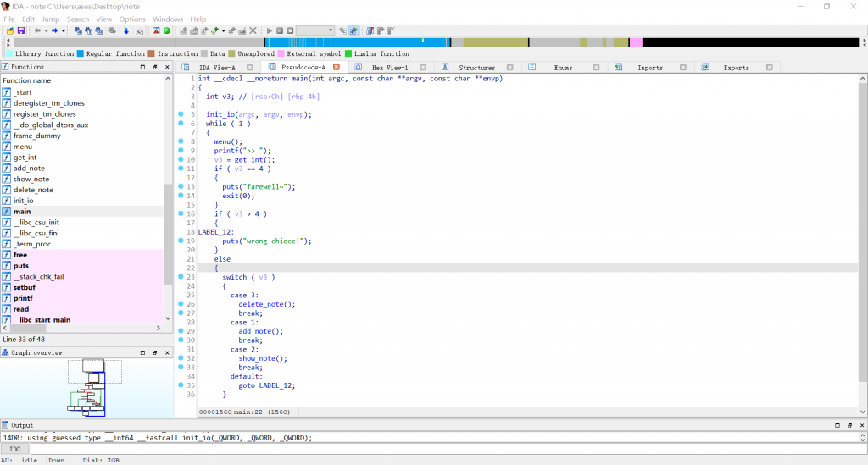This screenshot has width=868, height=465.
Task: Click the gray X delete toolbar icon
Action: coord(253,31)
